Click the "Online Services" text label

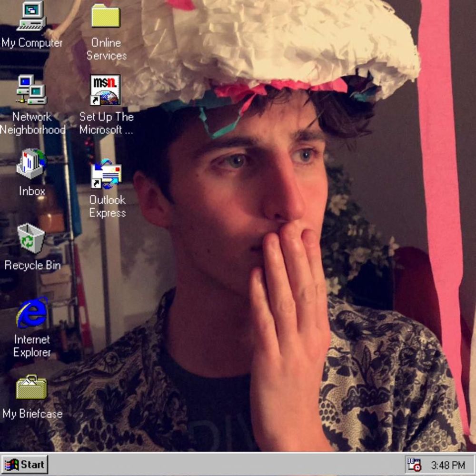click(x=106, y=49)
